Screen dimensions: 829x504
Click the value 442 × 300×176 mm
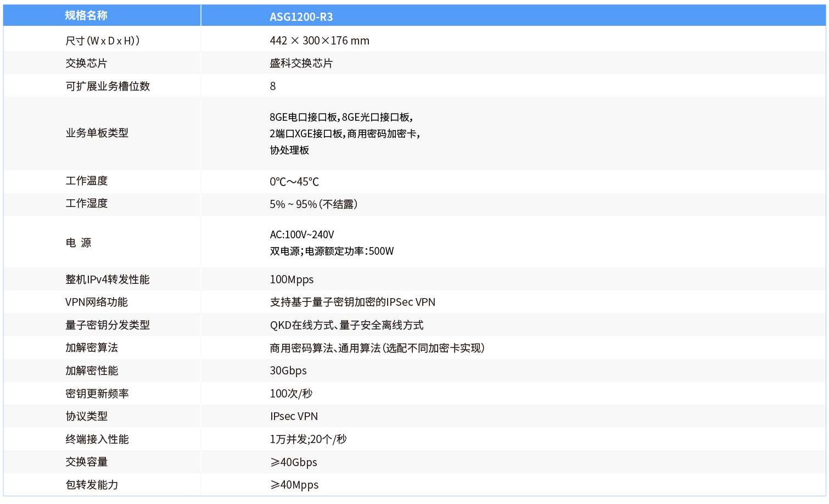point(318,40)
